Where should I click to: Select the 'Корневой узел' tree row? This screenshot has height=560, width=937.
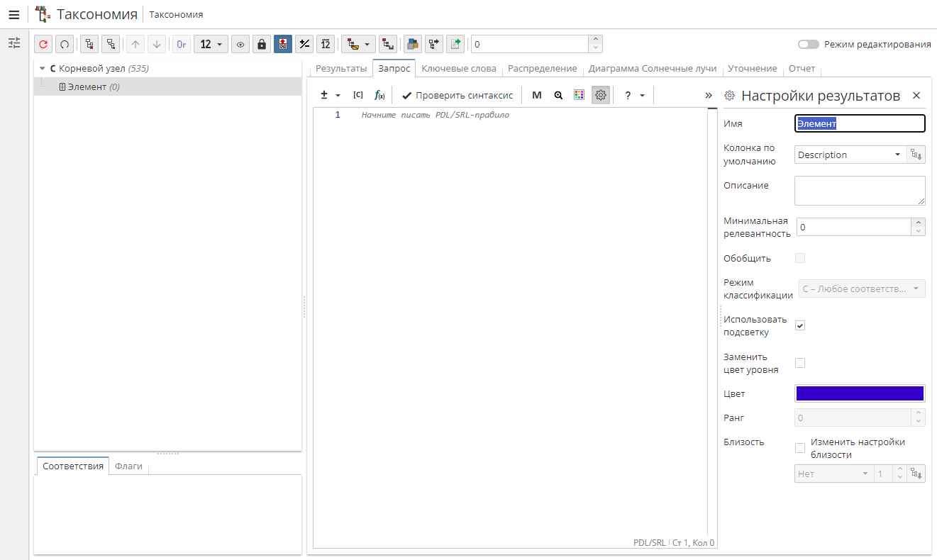pos(167,69)
